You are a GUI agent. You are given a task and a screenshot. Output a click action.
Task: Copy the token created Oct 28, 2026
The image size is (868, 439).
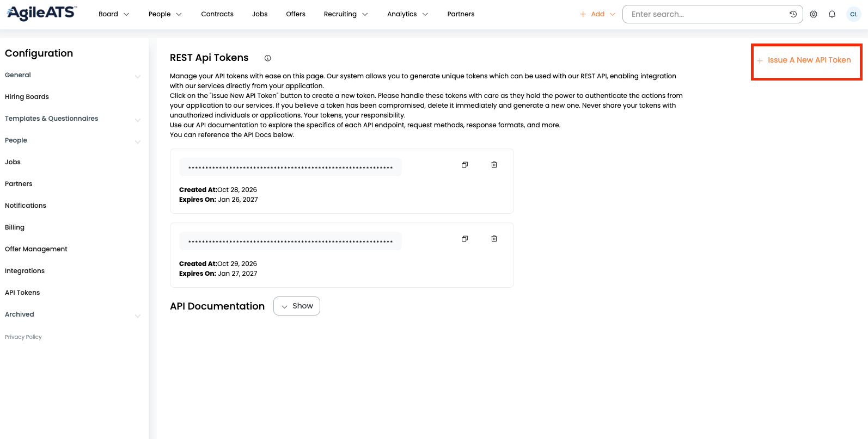[464, 165]
